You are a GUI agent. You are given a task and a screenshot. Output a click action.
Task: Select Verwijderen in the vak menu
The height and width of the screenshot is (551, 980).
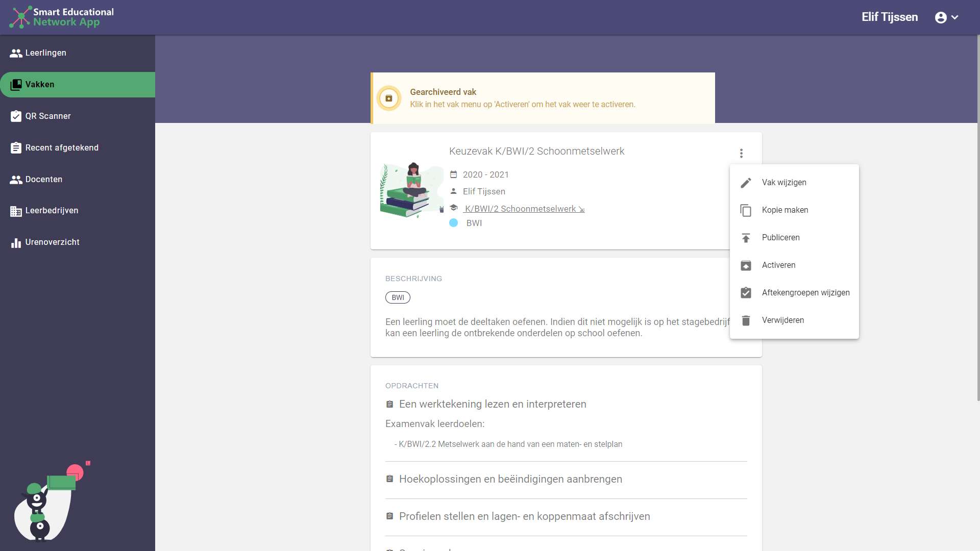[x=794, y=320]
